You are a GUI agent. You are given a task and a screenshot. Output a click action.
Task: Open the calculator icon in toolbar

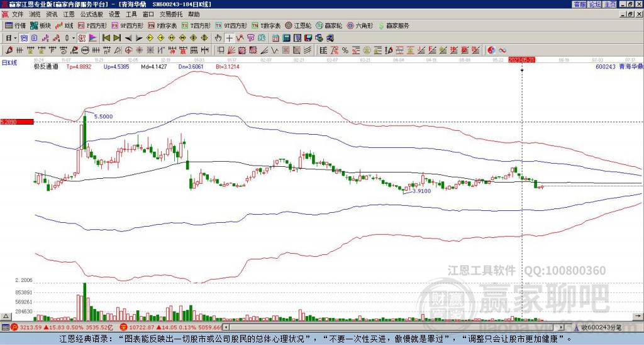(286, 38)
